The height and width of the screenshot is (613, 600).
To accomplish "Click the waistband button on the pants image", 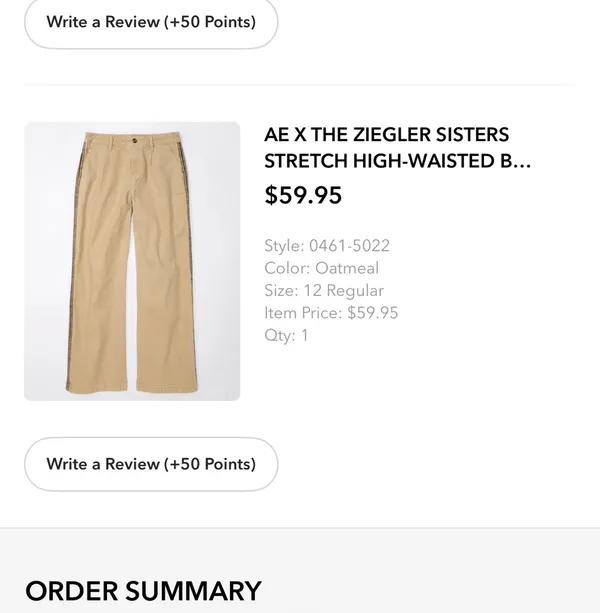I will click(x=134, y=140).
